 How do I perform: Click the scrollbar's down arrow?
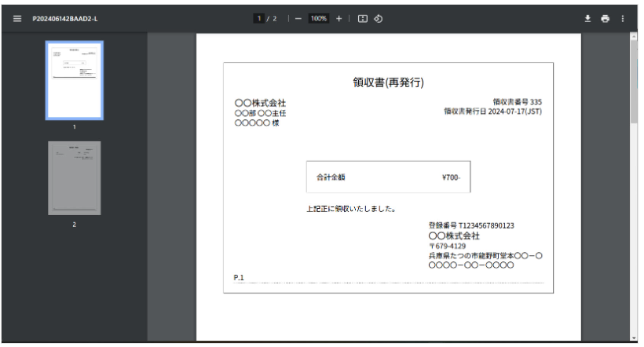tap(634, 339)
